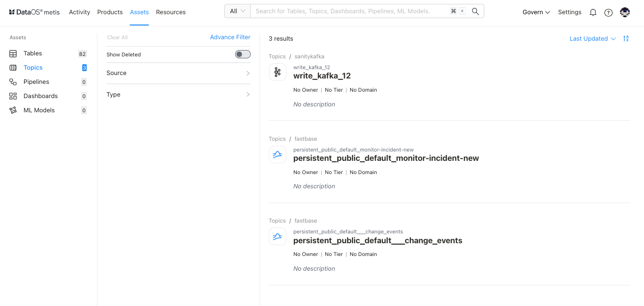Open Settings in top bar
644x306 pixels.
point(570,12)
